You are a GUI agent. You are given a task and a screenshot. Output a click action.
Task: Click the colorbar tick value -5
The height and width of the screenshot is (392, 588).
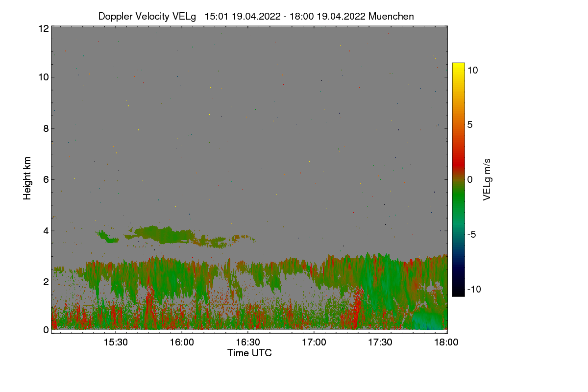point(472,234)
